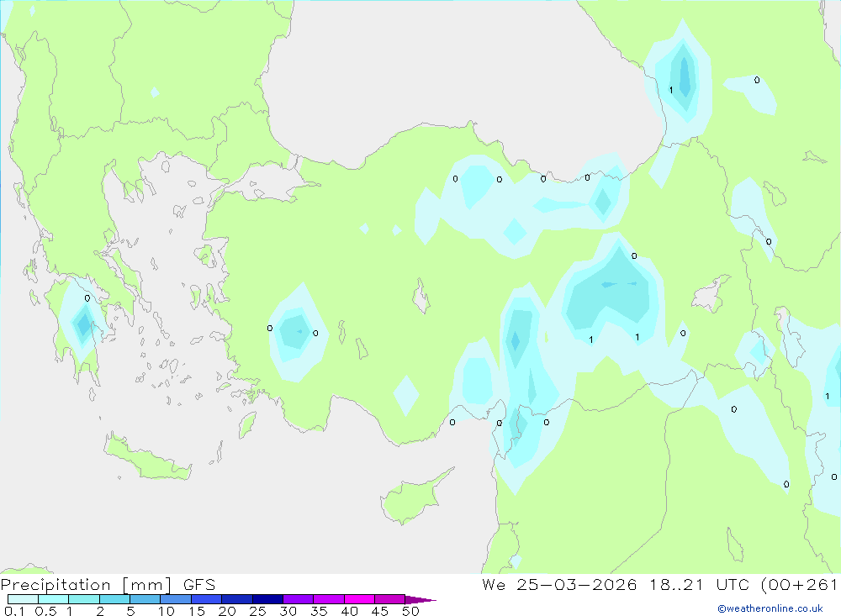Click the 'GFS' model label
The height and width of the screenshot is (616, 841).
tap(199, 585)
